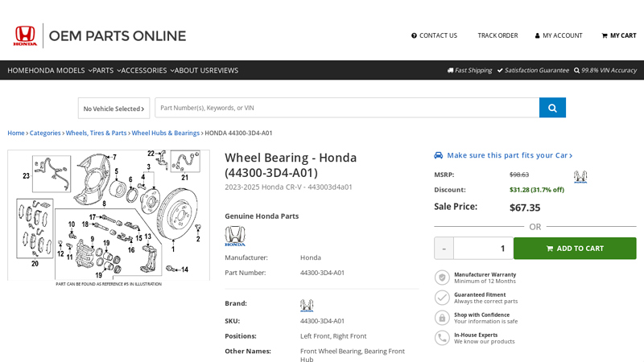Screen dimensions: 644x362
Task: Decrease quantity with the minus button
Action: click(x=444, y=248)
